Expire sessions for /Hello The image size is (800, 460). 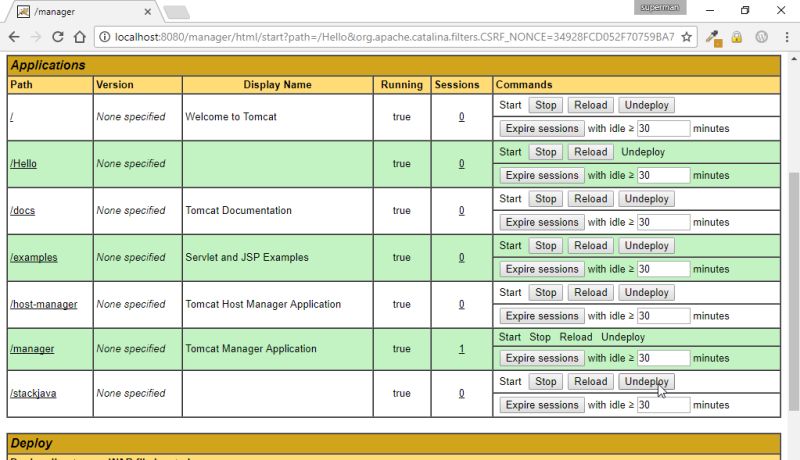(542, 175)
